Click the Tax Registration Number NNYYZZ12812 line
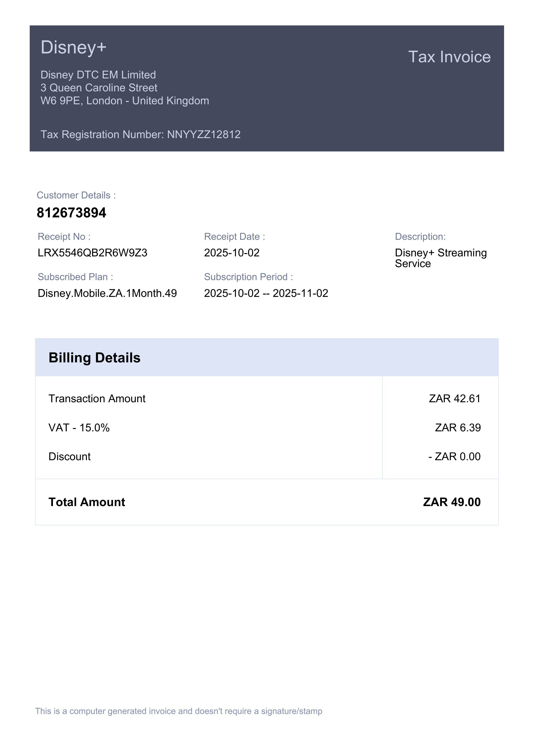534x756 pixels. [x=140, y=134]
